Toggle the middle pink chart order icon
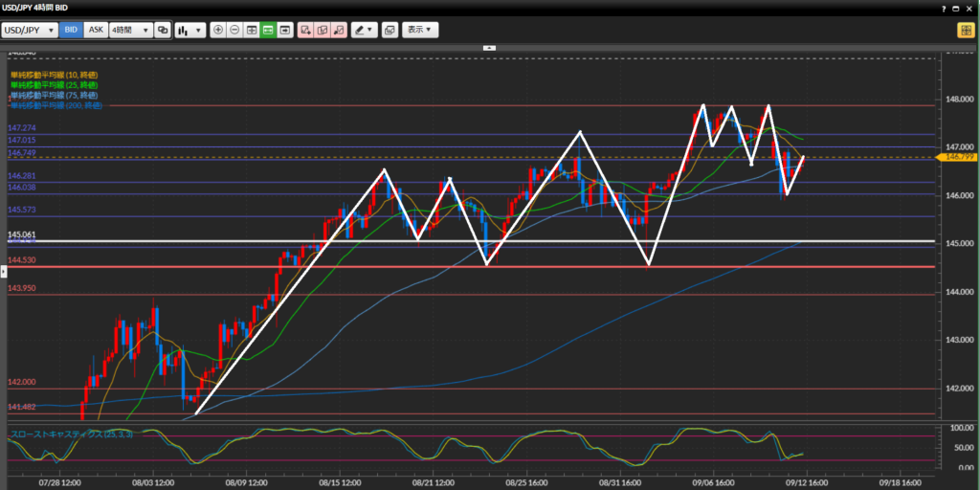 pos(322,30)
